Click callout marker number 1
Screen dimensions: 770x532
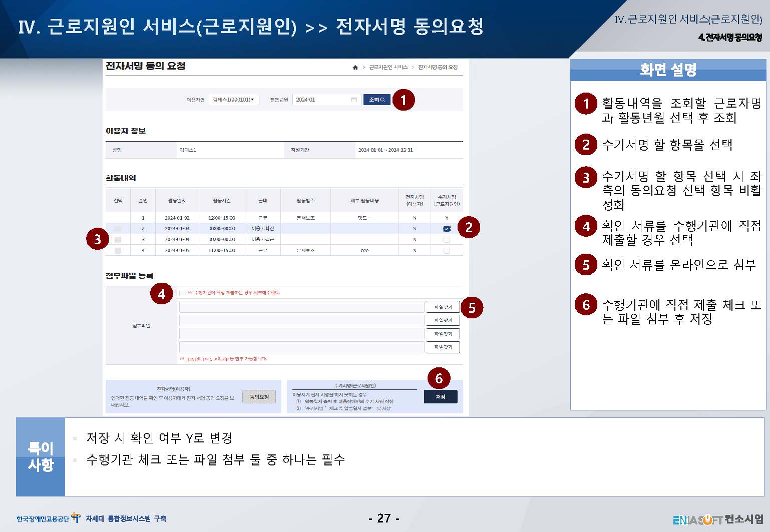coord(403,100)
